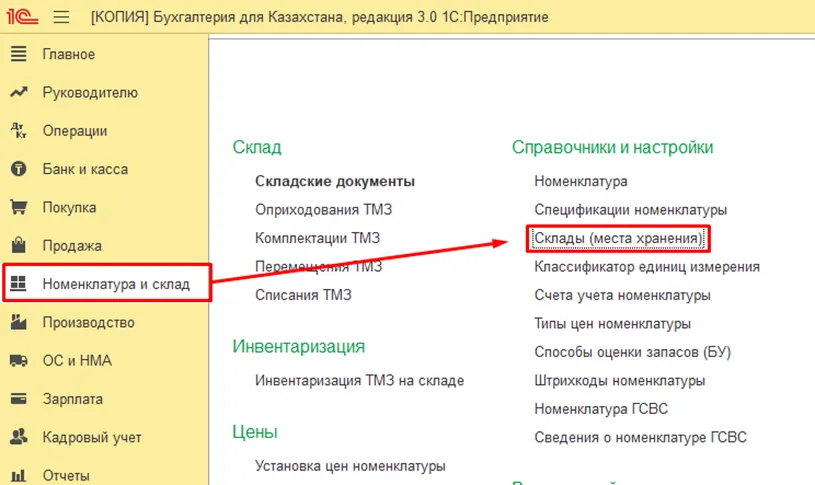Open Склады (места хранения)
This screenshot has height=485, width=815.
click(618, 239)
